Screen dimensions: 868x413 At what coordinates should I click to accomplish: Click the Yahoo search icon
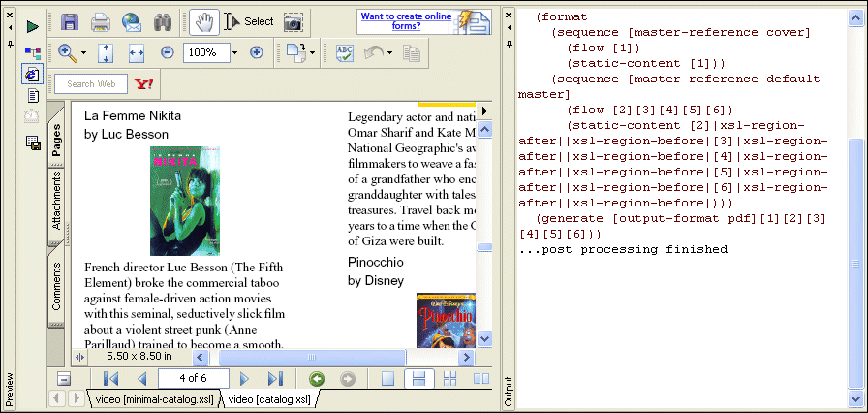point(144,84)
